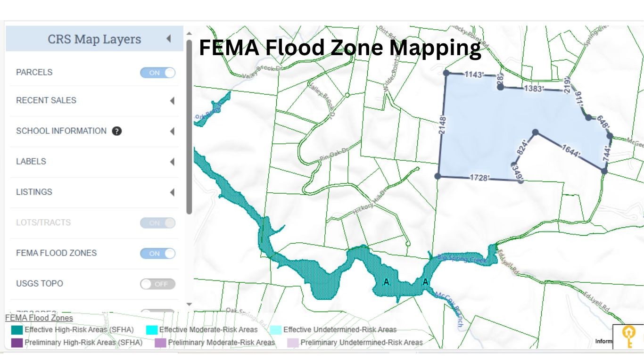This screenshot has width=644, height=362.
Task: Click the polygon corner handle left of 1728' edge
Action: click(x=438, y=176)
